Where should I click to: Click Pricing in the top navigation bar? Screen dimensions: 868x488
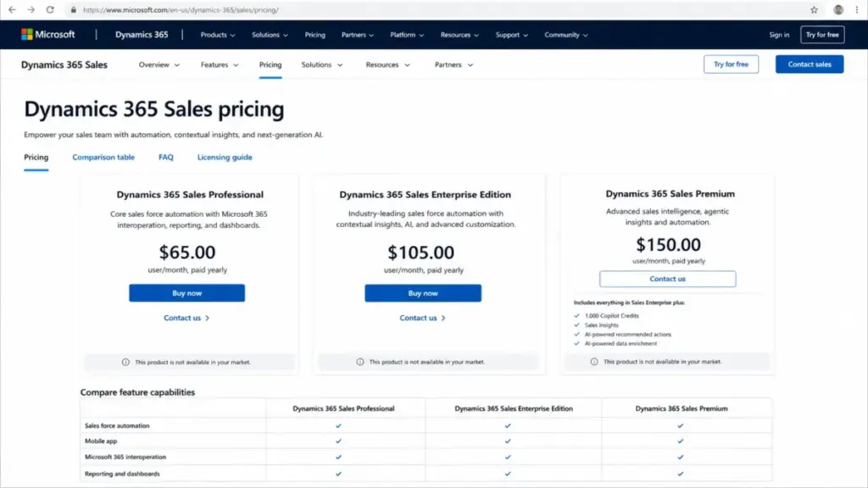(x=315, y=35)
